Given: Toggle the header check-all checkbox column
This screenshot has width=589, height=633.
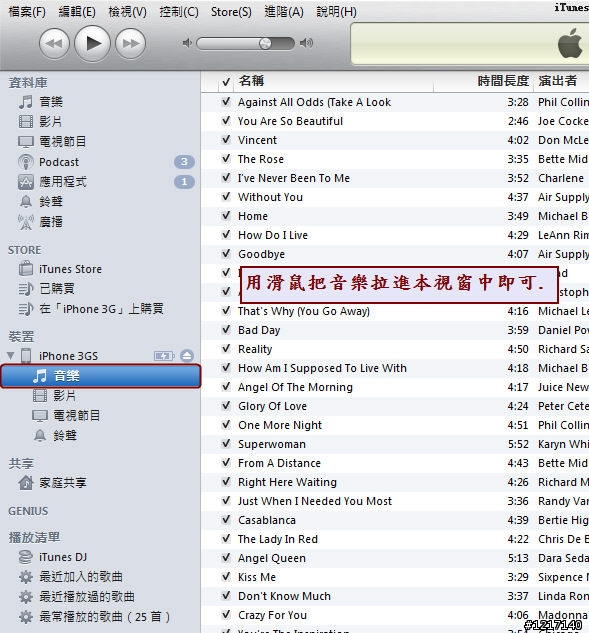Looking at the screenshot, I should [226, 82].
